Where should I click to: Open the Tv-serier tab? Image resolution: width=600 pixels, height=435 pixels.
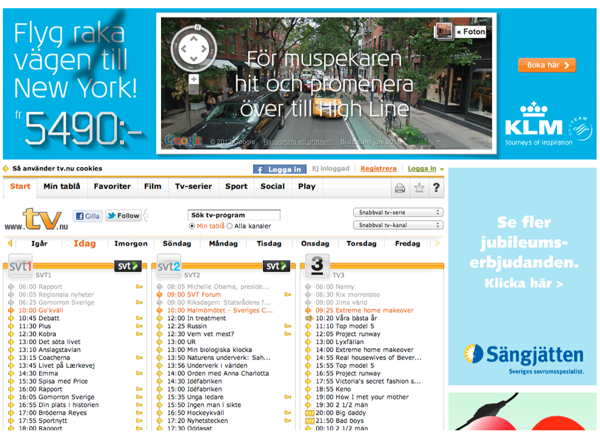(193, 187)
